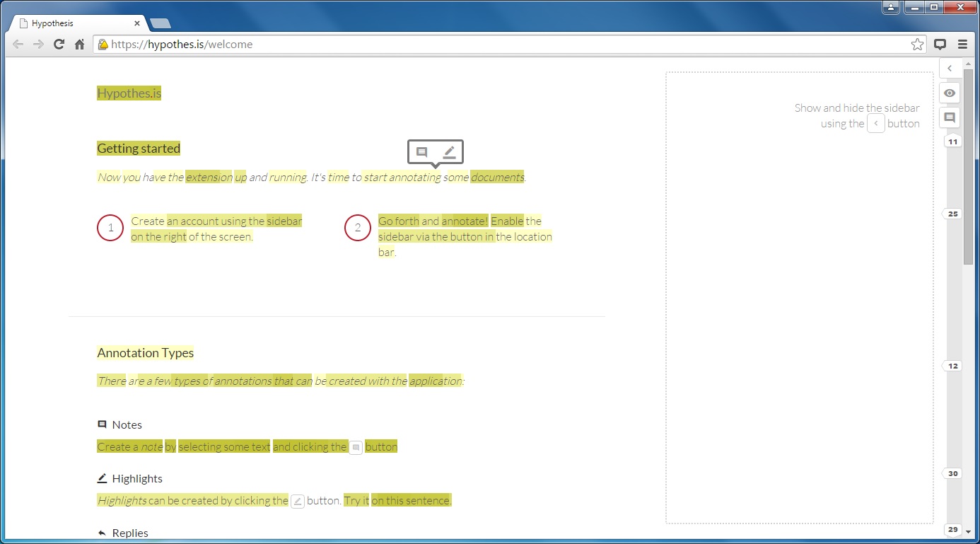Image resolution: width=980 pixels, height=544 pixels.
Task: Click the Notes icon beside the Notes heading
Action: click(x=102, y=424)
